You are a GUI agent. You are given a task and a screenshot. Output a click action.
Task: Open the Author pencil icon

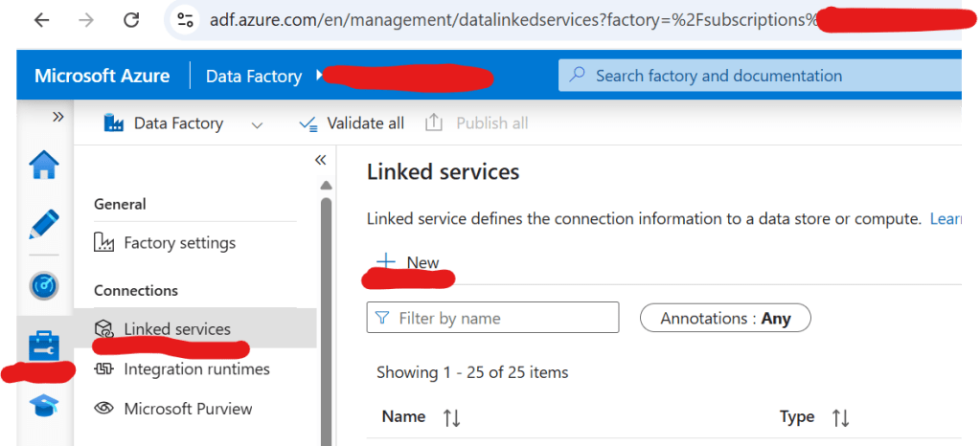click(x=44, y=225)
